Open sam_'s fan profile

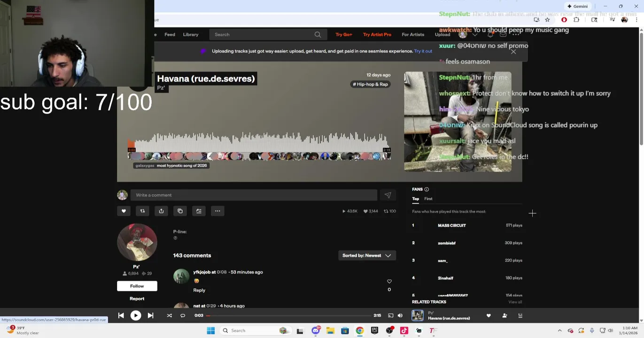tap(443, 261)
